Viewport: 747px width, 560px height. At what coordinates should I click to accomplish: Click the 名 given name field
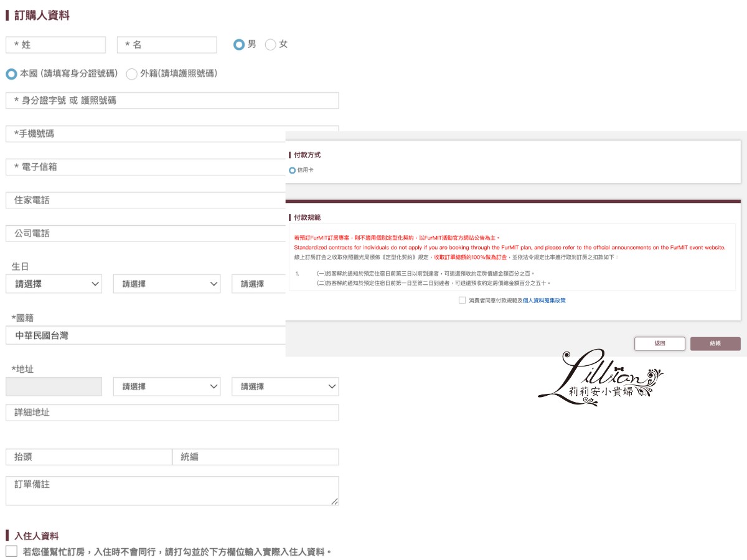pos(167,45)
